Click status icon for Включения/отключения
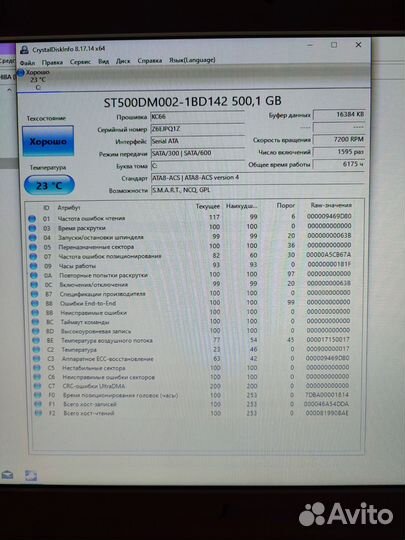 tap(34, 285)
